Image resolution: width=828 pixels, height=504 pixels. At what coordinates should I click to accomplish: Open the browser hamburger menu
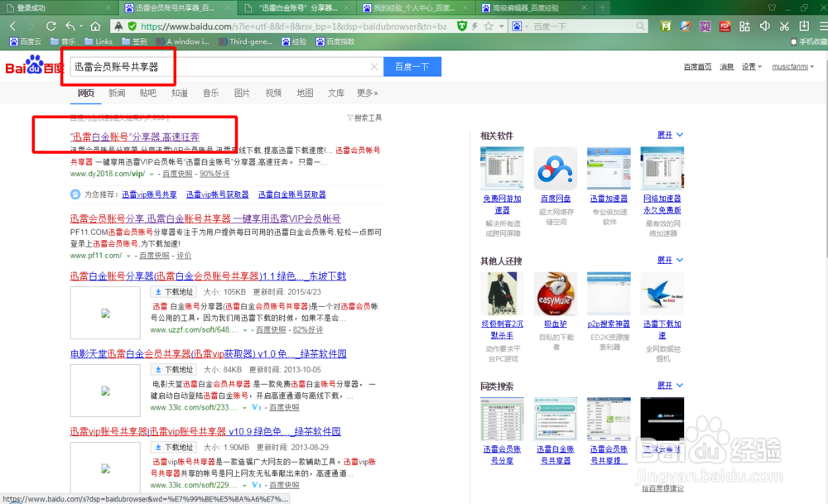(823, 26)
